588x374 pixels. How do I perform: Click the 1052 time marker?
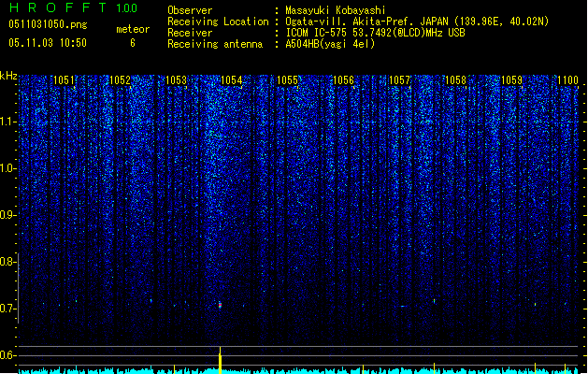120,80
